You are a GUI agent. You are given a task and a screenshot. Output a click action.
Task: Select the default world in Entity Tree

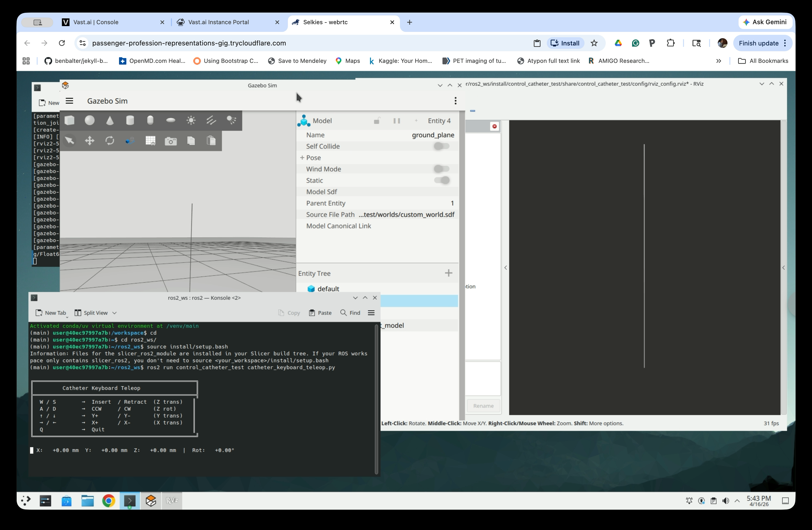click(x=328, y=289)
